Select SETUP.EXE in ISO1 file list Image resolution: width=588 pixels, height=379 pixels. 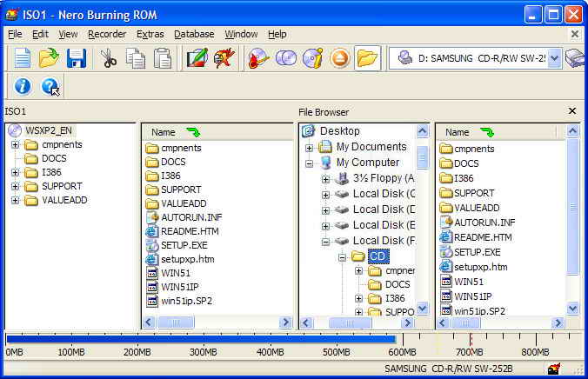184,245
